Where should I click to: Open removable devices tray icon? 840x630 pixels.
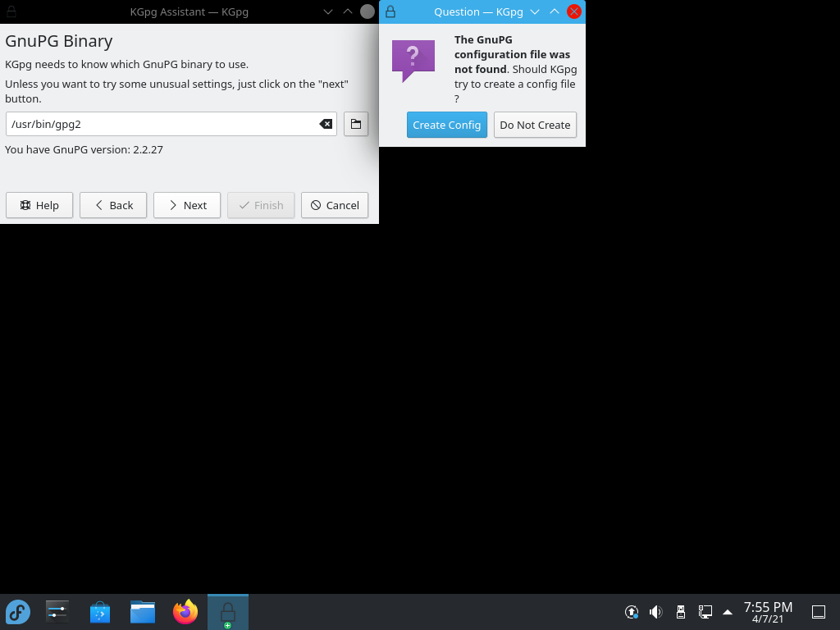pyautogui.click(x=680, y=612)
